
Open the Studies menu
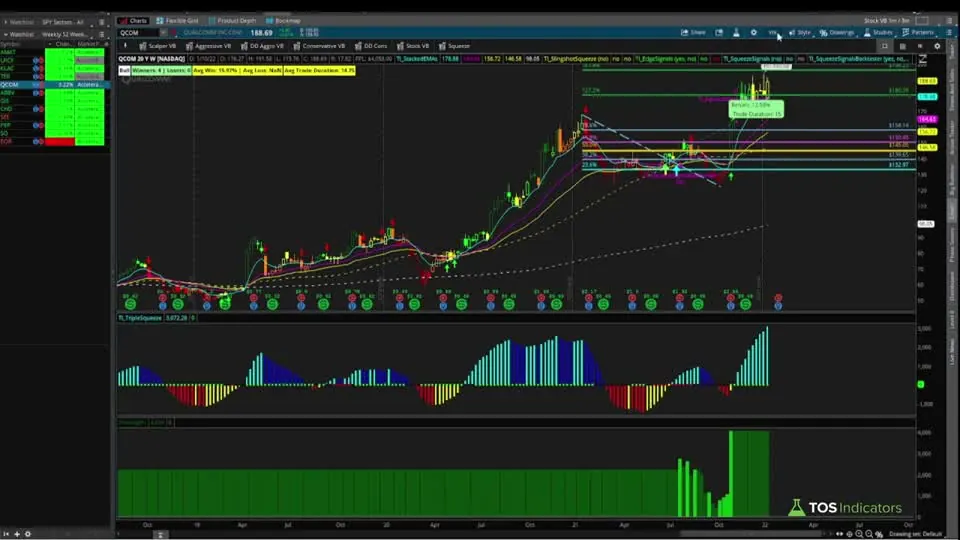click(x=879, y=32)
